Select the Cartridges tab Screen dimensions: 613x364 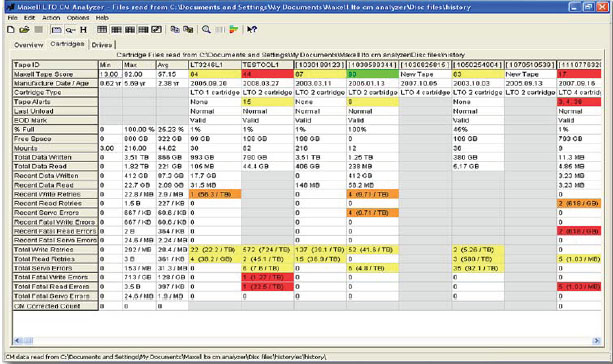tap(67, 44)
